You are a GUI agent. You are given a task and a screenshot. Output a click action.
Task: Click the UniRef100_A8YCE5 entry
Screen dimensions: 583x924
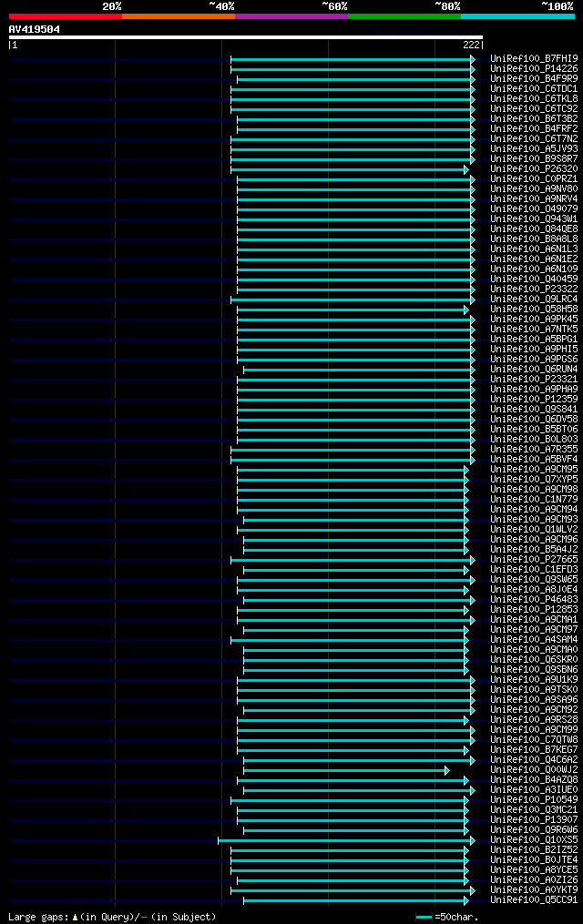coord(534,870)
